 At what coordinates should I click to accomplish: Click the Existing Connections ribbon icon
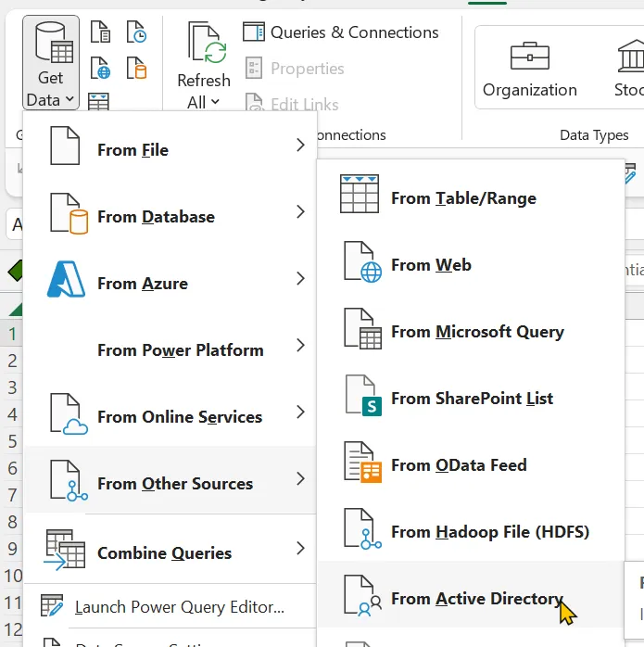point(136,68)
